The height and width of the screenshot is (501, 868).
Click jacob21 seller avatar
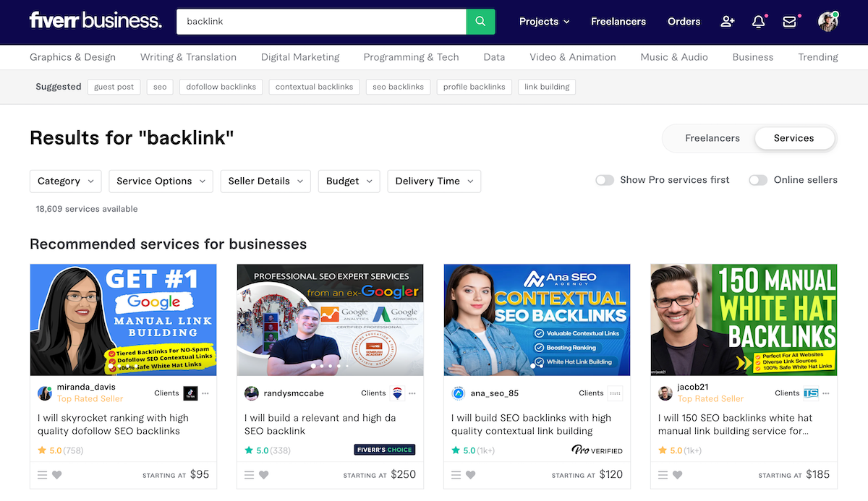click(665, 393)
